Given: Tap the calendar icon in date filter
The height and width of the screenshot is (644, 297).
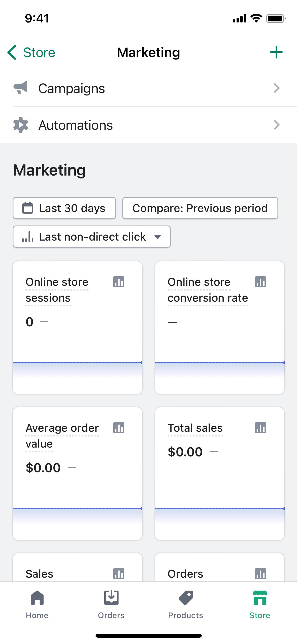Looking at the screenshot, I should [28, 208].
